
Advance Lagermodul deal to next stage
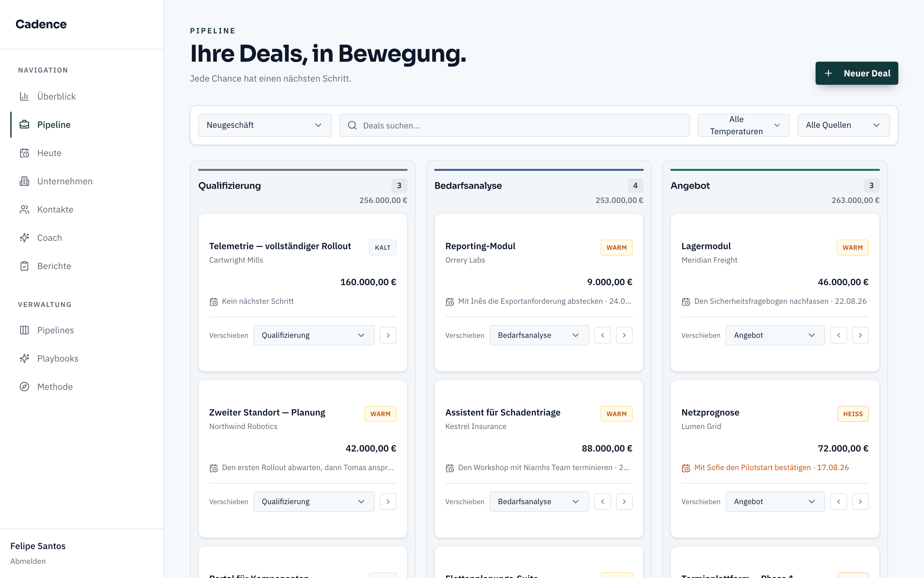point(860,335)
